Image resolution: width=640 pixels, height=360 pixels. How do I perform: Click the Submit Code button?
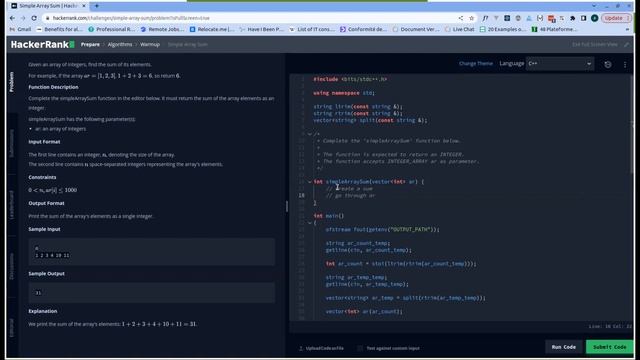coord(610,347)
